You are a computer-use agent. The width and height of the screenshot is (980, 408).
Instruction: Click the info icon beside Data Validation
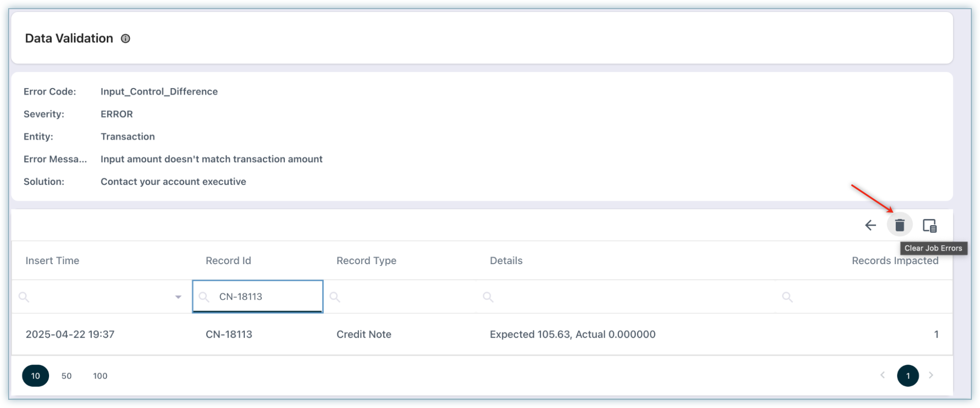(x=125, y=38)
